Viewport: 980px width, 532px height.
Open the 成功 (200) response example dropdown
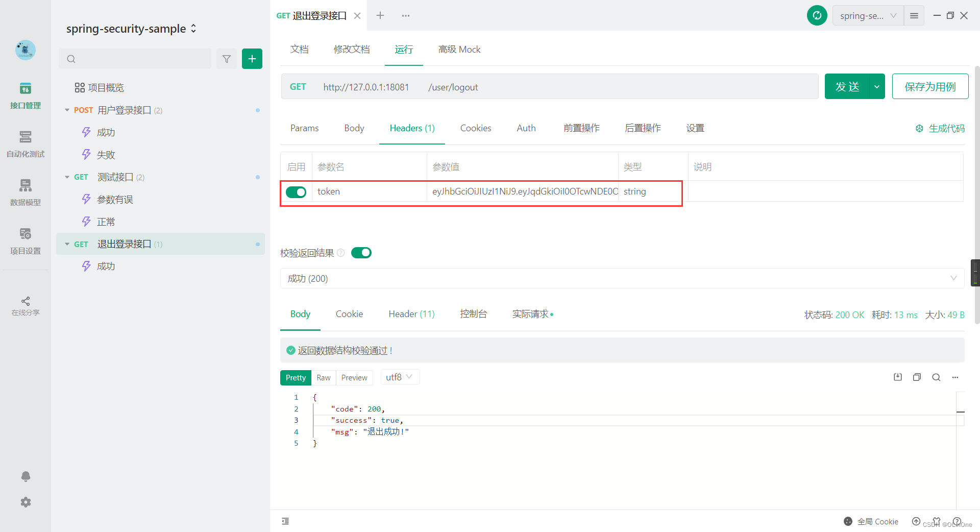point(953,278)
